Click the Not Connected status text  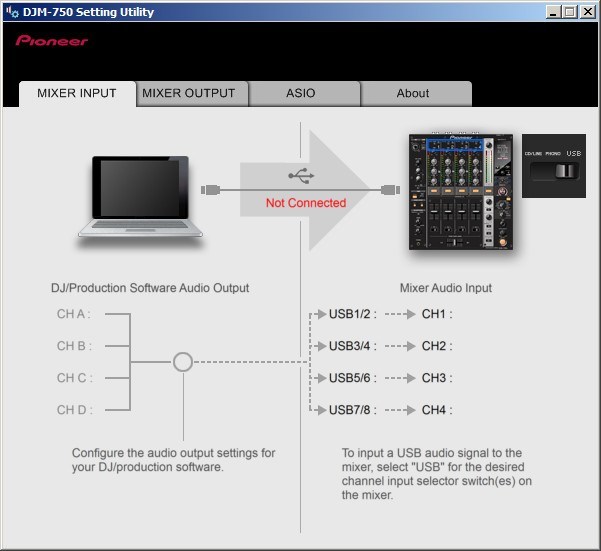306,203
